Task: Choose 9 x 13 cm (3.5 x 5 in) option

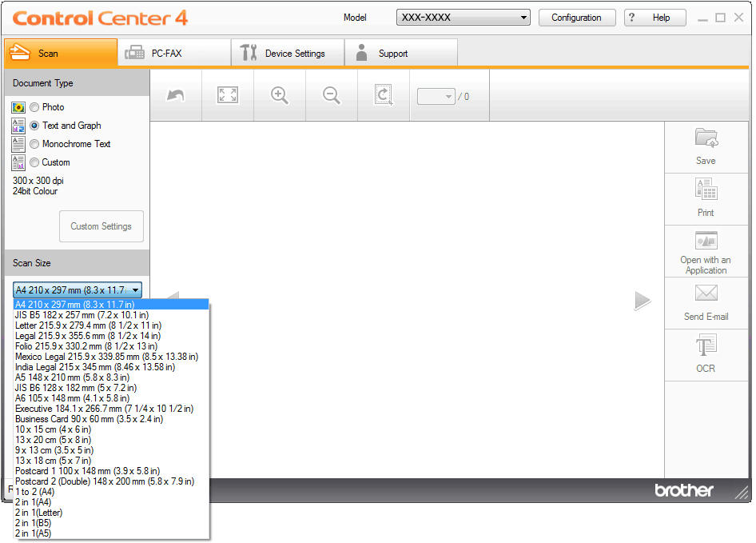Action: tap(111, 450)
